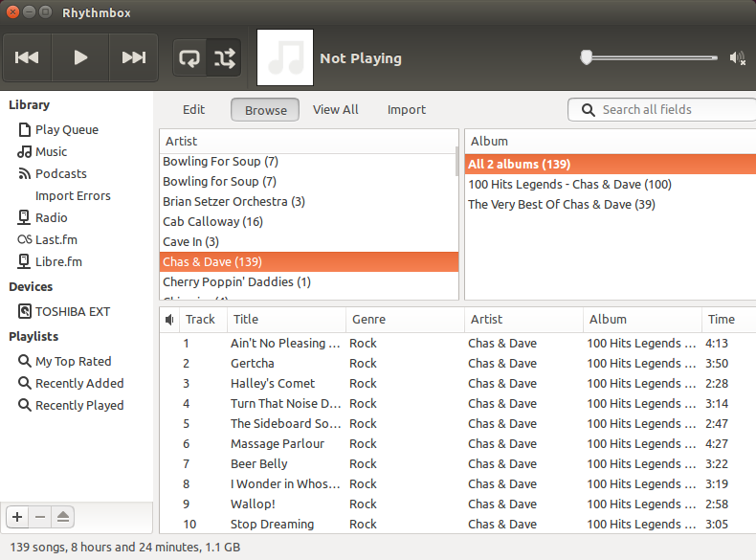
Task: Select All 2 albums (139)
Action: (611, 164)
